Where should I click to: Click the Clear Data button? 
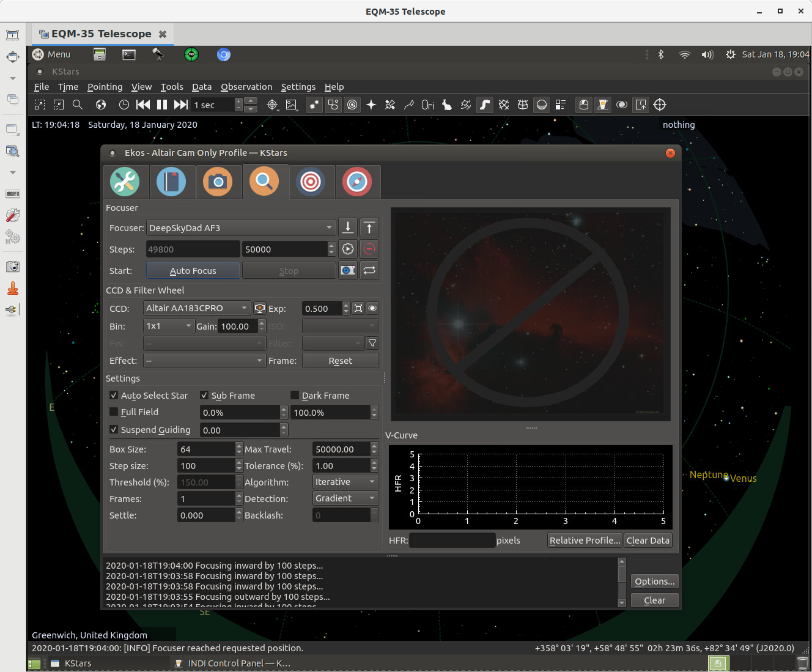pyautogui.click(x=648, y=540)
